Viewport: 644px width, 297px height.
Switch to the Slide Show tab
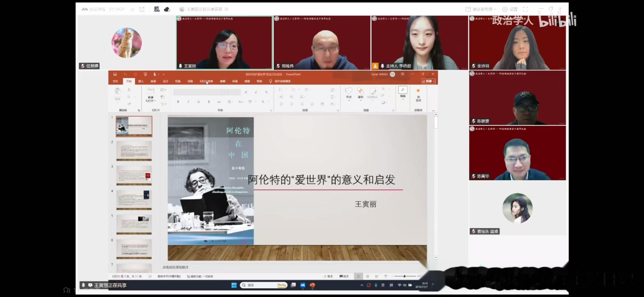[206, 81]
